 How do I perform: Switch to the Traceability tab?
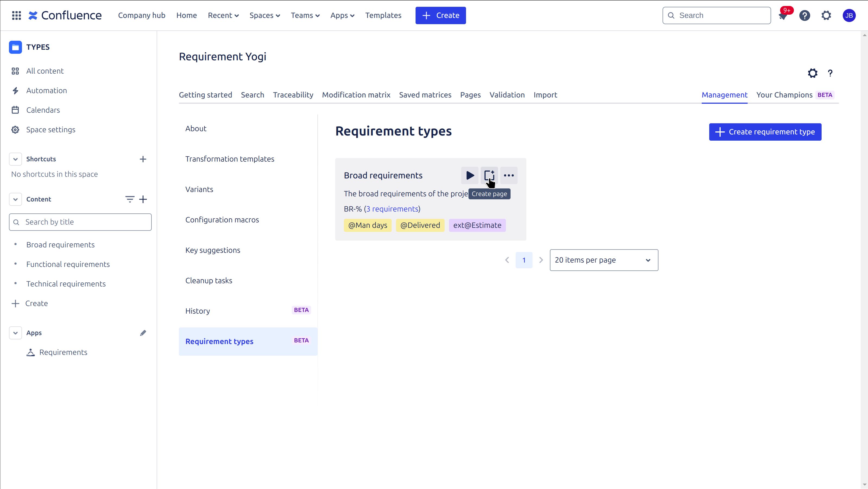click(x=293, y=95)
